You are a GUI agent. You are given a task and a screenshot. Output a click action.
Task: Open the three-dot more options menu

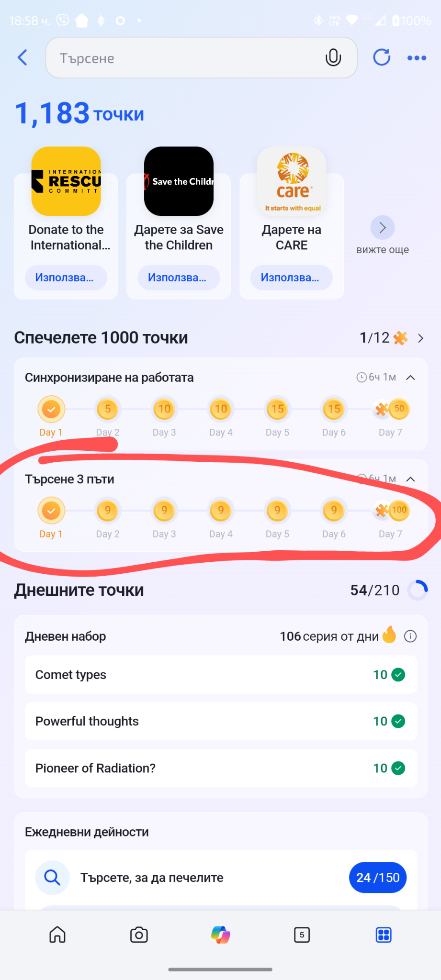tap(417, 58)
